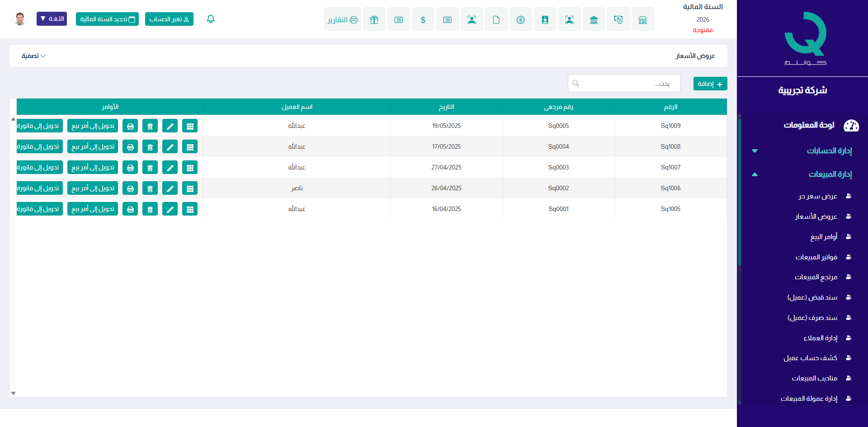
Task: Click the بحث search field
Action: click(624, 83)
